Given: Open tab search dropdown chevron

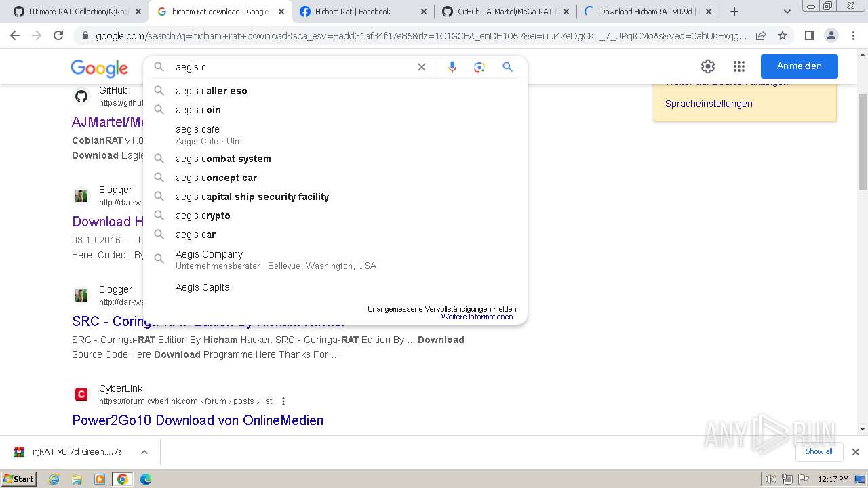Looking at the screenshot, I should click(787, 12).
